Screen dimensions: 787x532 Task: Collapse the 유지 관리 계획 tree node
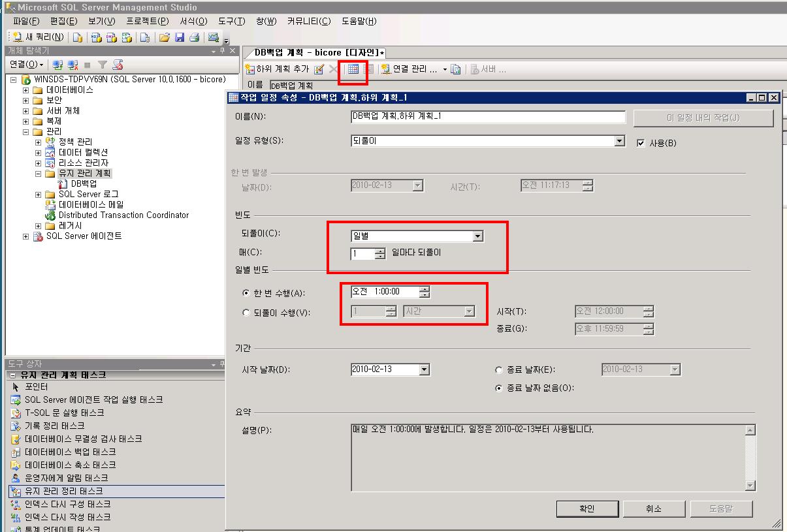click(x=39, y=174)
